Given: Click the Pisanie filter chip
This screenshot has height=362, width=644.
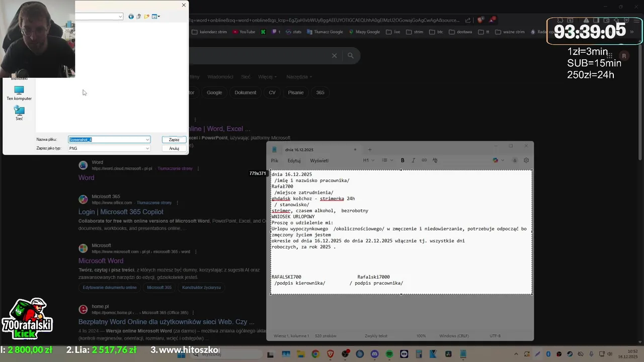Looking at the screenshot, I should (x=296, y=93).
